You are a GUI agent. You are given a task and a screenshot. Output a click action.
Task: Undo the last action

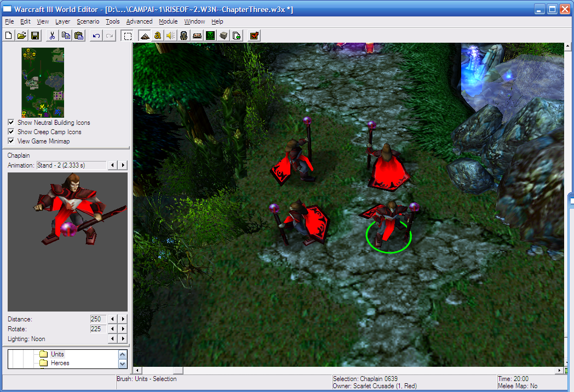[96, 36]
